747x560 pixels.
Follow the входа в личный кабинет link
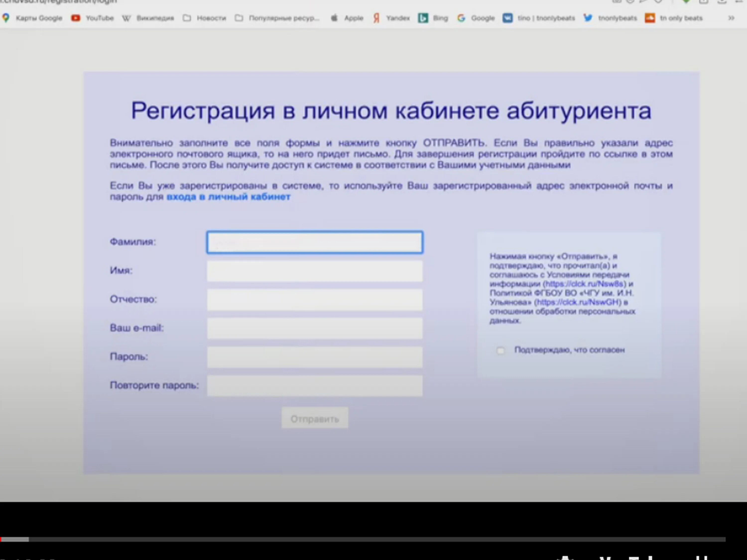pos(228,197)
